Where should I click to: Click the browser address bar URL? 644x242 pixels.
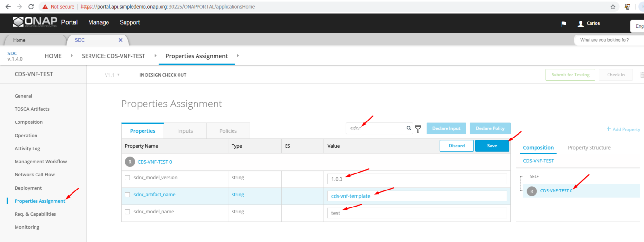point(167,7)
